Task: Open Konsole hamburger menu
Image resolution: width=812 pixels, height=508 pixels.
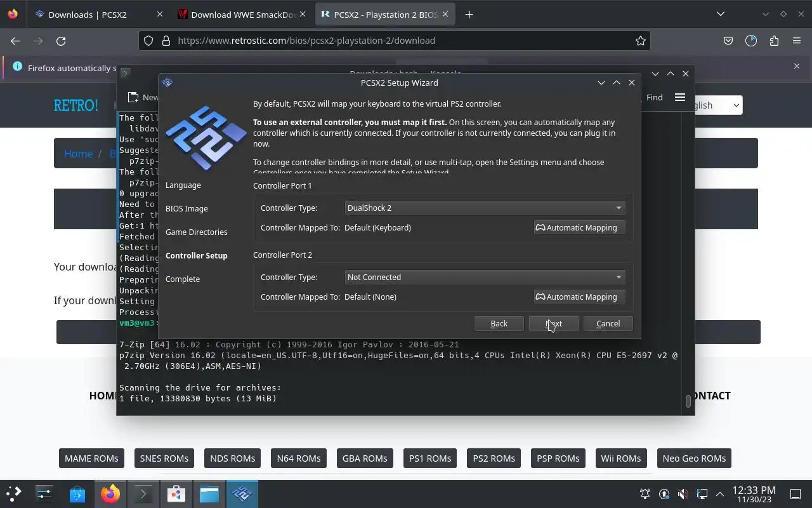Action: [x=680, y=97]
